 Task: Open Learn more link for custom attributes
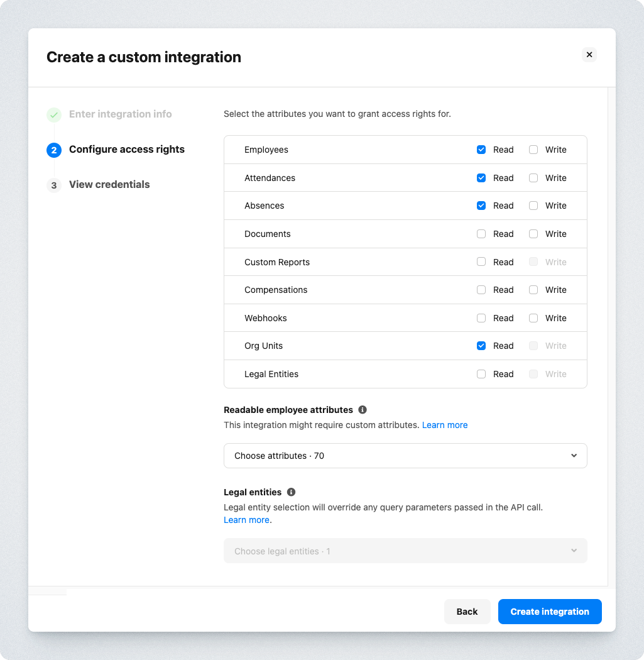[445, 425]
